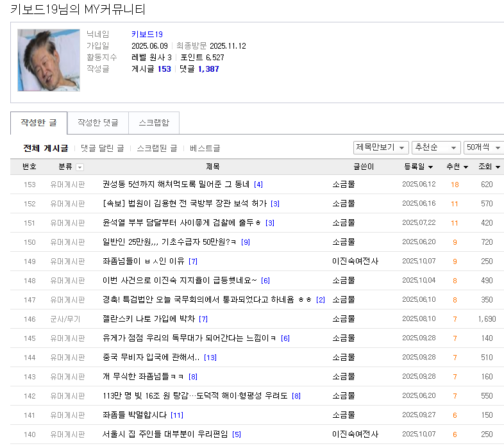Open the 추천순 sort dropdown
This screenshot has height=446, width=504.
(436, 147)
